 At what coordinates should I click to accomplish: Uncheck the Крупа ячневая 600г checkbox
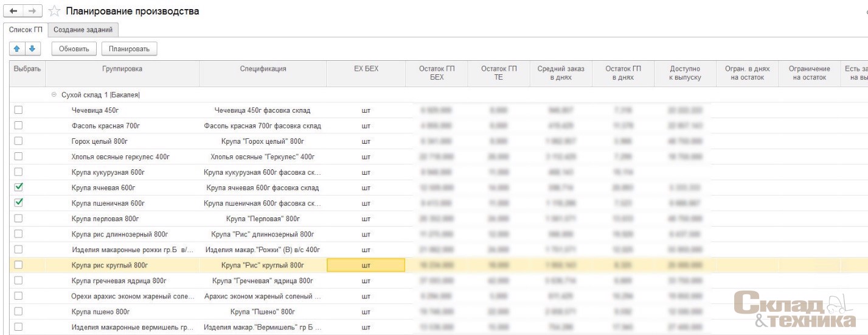click(x=18, y=188)
